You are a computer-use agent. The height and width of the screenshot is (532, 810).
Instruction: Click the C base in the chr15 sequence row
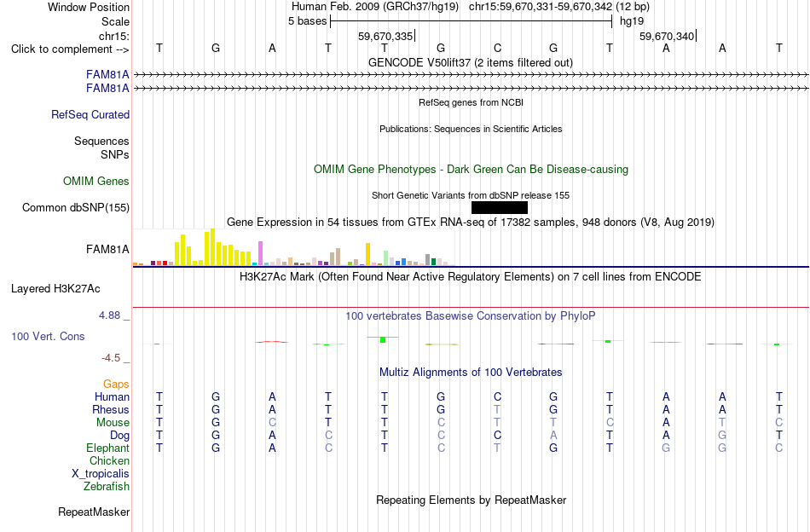tap(497, 48)
